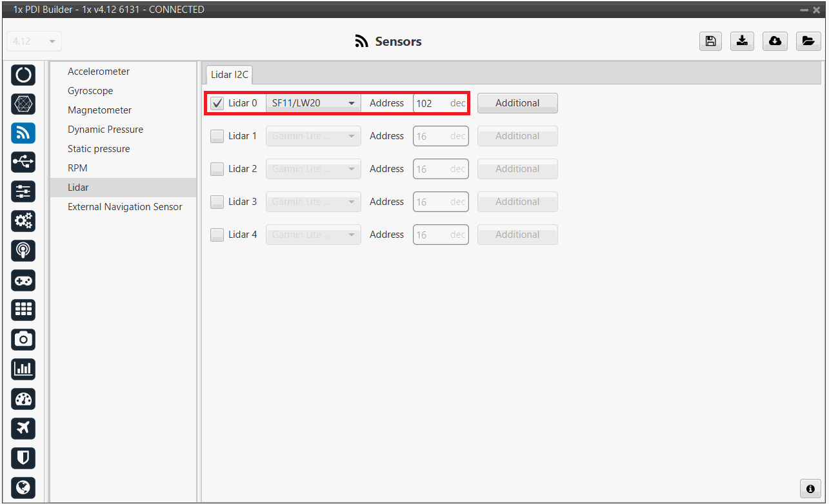Click the USB connections sidebar icon
Screen dimensions: 829x504
23,162
